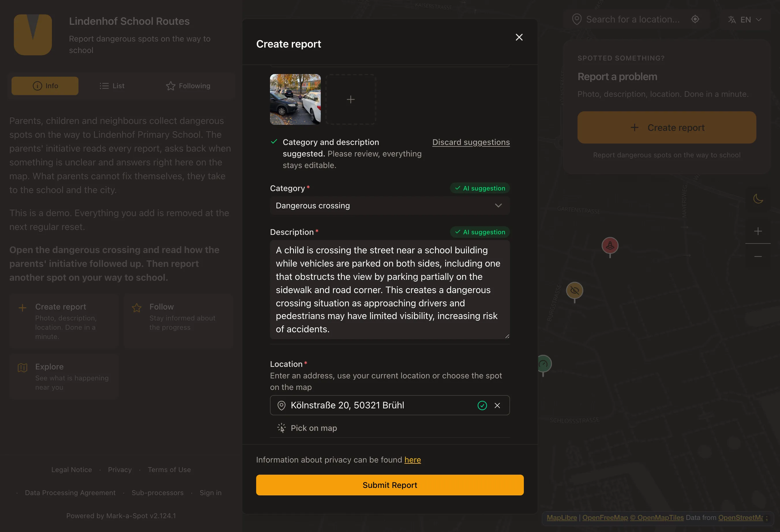780x532 pixels.
Task: Click the Sign in link
Action: pyautogui.click(x=211, y=493)
